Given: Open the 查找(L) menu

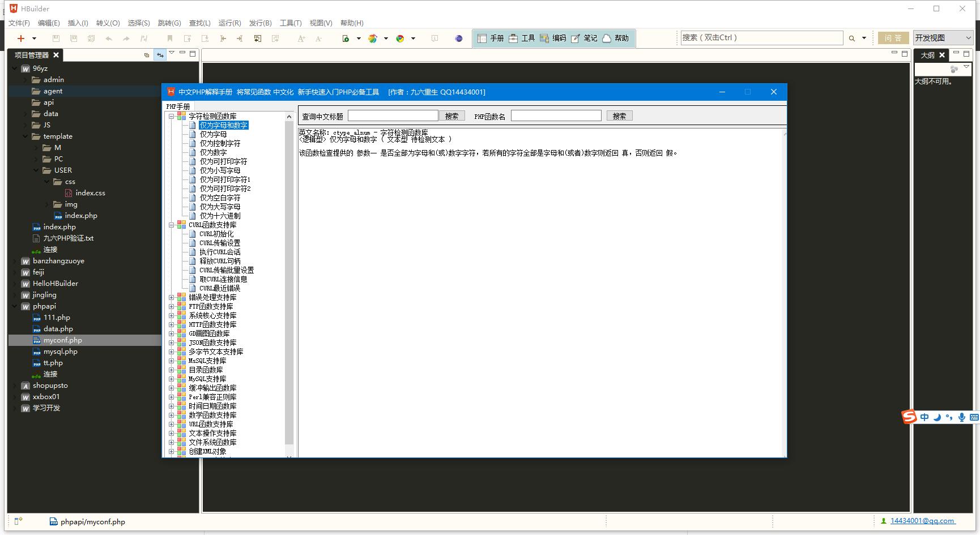Looking at the screenshot, I should tap(199, 23).
